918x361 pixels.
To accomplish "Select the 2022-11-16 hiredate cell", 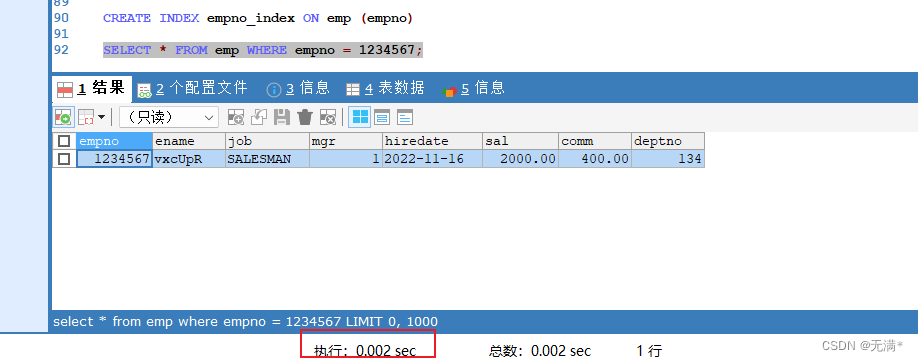I will pyautogui.click(x=433, y=159).
